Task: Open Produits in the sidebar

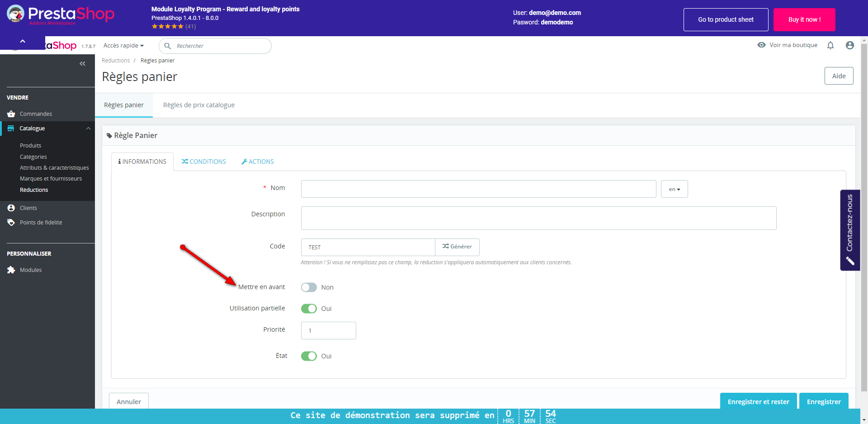Action: (x=30, y=145)
